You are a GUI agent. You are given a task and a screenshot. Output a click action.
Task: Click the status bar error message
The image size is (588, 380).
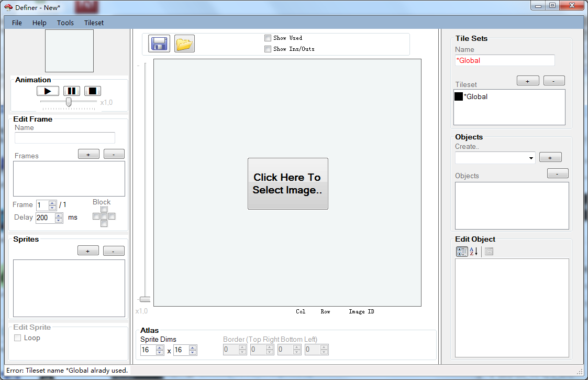67,370
